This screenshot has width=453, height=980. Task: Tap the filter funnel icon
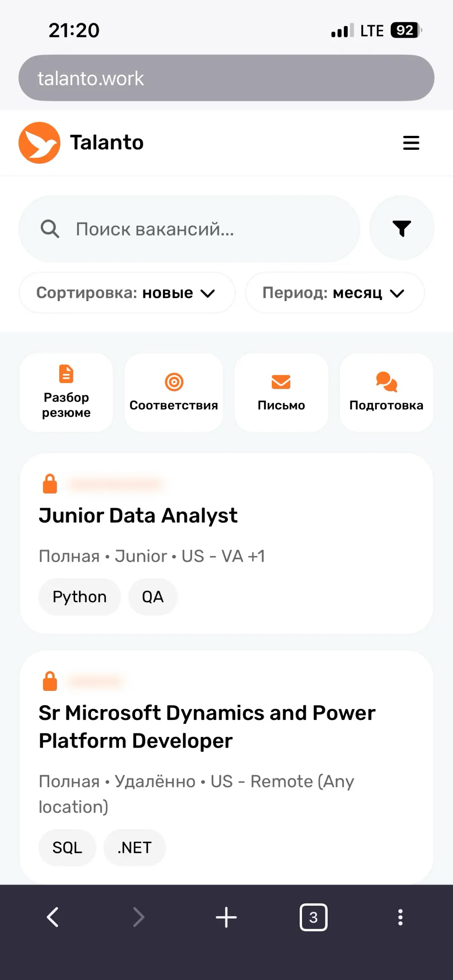[x=402, y=228]
